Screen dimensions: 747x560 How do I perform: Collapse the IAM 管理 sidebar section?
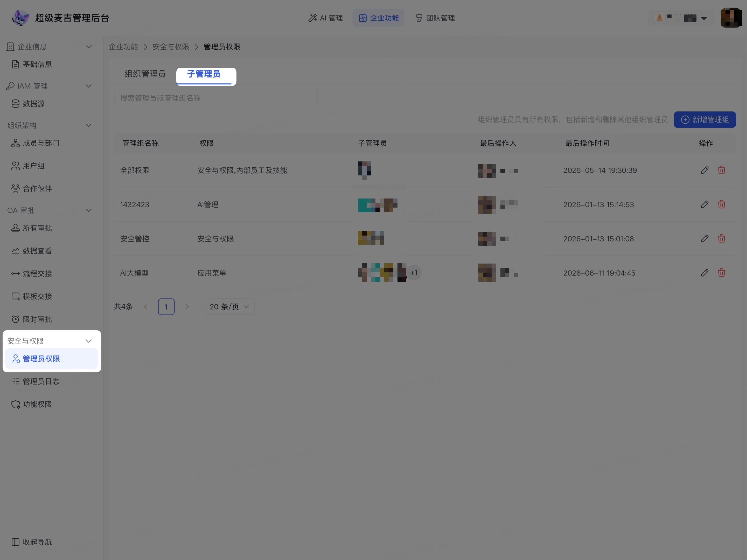pyautogui.click(x=88, y=86)
